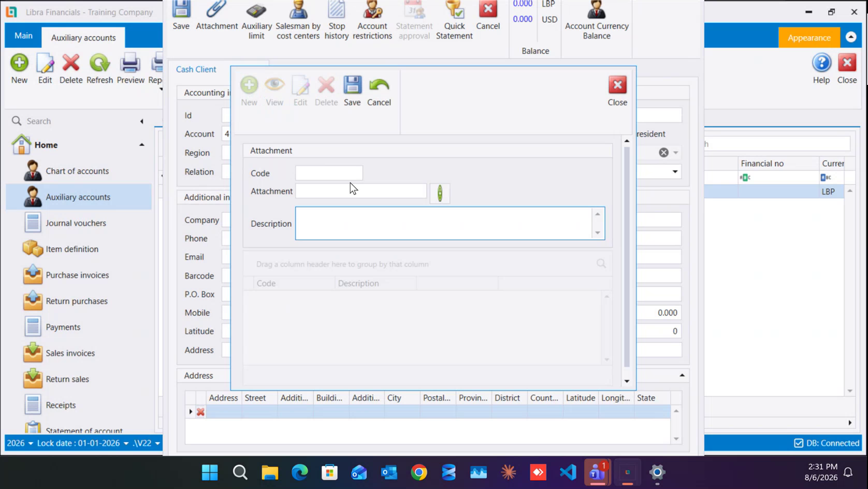Clear the field with the circled X button
The image size is (868, 489).
click(x=663, y=152)
